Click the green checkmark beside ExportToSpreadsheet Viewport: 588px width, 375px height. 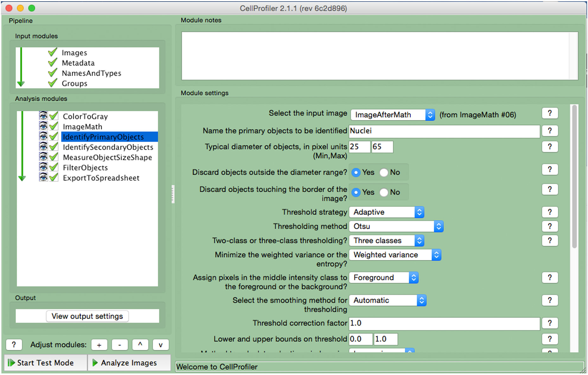54,177
